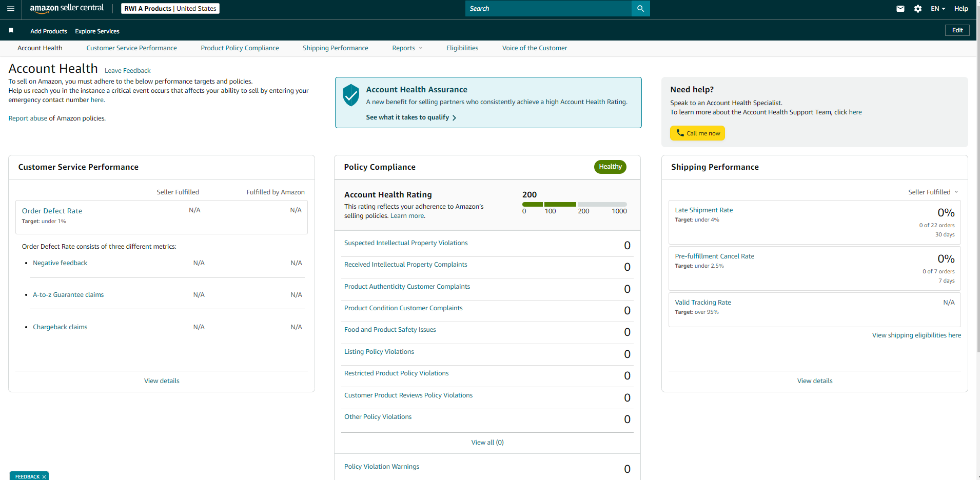Open Voice of the Customer tab
980x480 pixels.
tap(535, 48)
